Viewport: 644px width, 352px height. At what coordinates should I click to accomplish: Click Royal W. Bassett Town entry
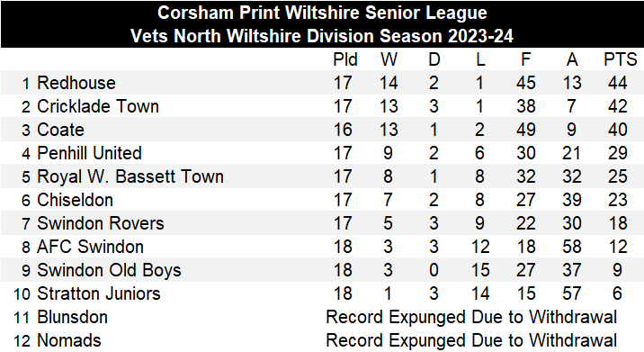[x=130, y=176]
